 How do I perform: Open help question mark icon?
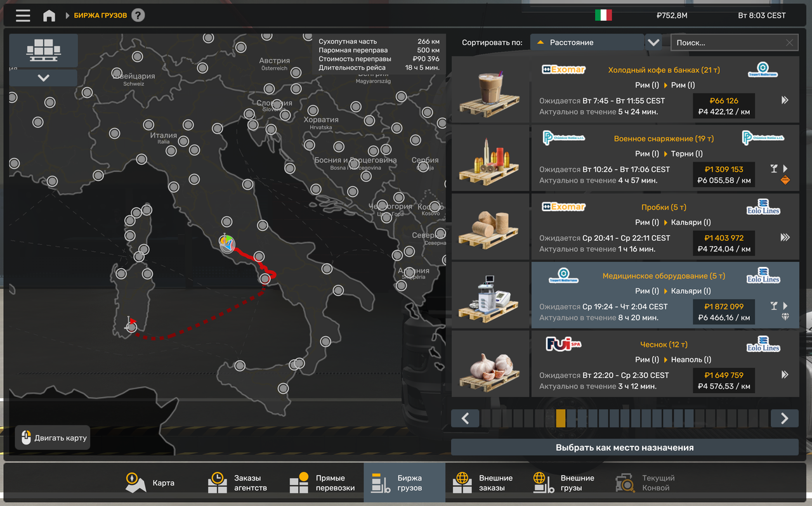click(x=138, y=15)
